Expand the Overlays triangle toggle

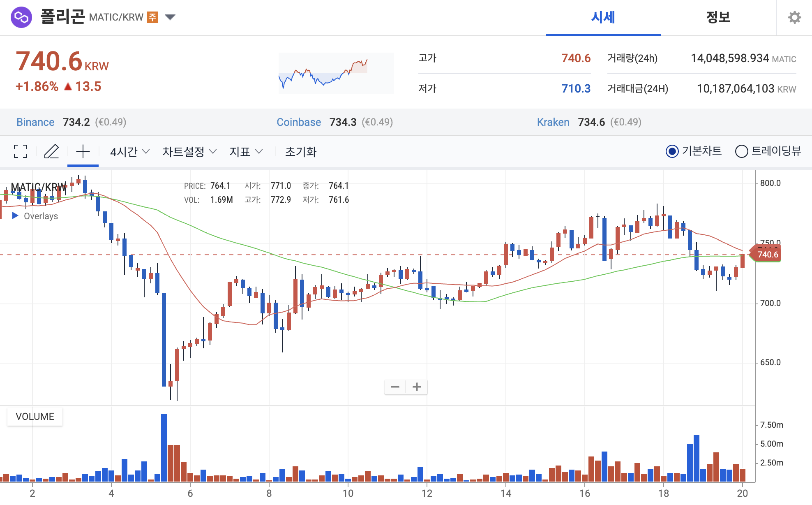pyautogui.click(x=15, y=215)
